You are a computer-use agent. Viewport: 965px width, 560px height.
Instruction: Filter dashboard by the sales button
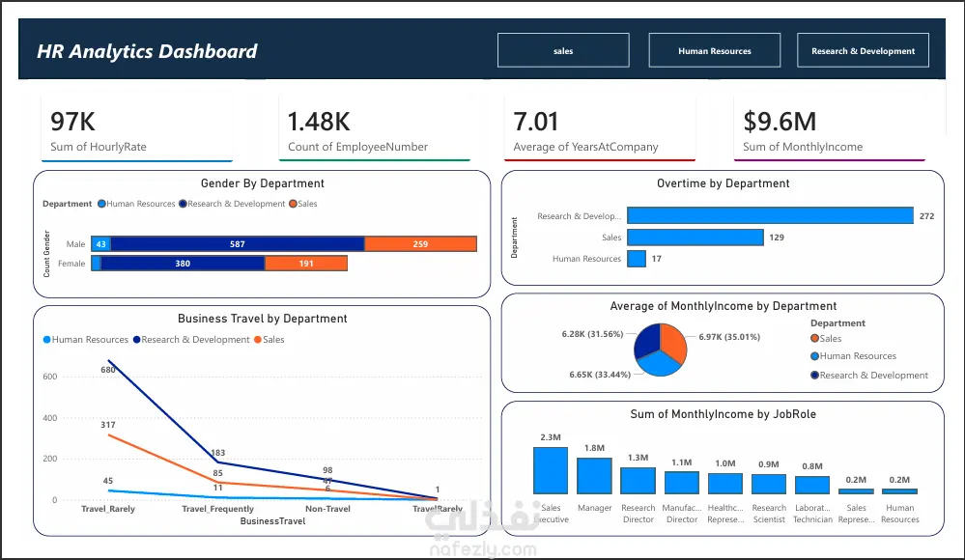[563, 50]
